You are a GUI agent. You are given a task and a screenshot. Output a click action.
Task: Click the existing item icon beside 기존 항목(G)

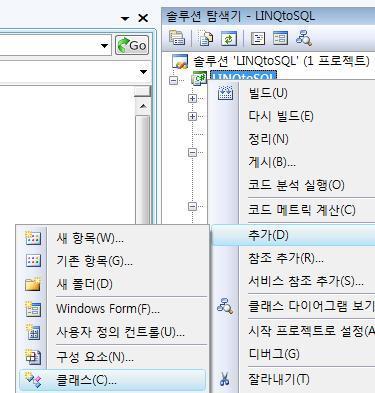coord(33,261)
